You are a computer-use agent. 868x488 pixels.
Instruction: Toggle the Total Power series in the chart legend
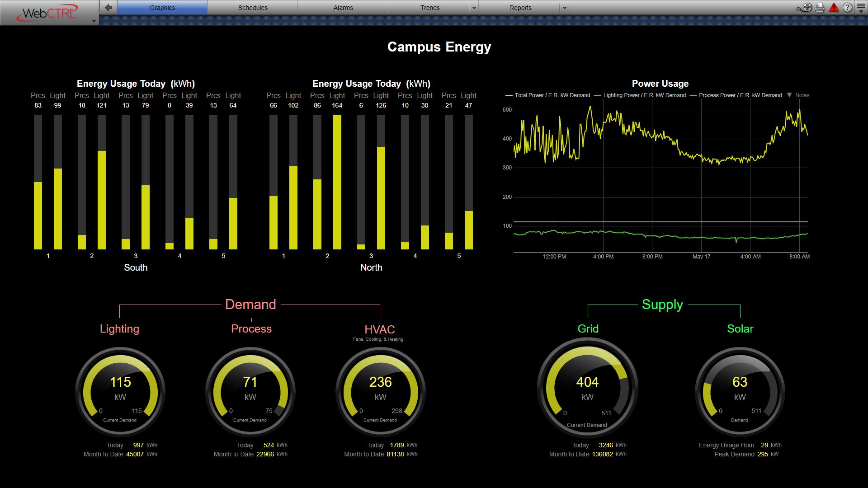pyautogui.click(x=549, y=95)
